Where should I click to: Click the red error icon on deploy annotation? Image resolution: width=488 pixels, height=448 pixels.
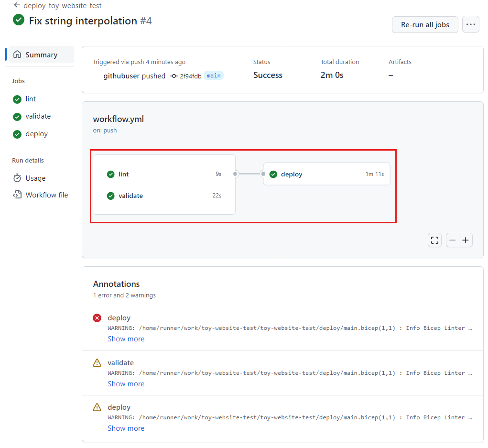pyautogui.click(x=97, y=318)
